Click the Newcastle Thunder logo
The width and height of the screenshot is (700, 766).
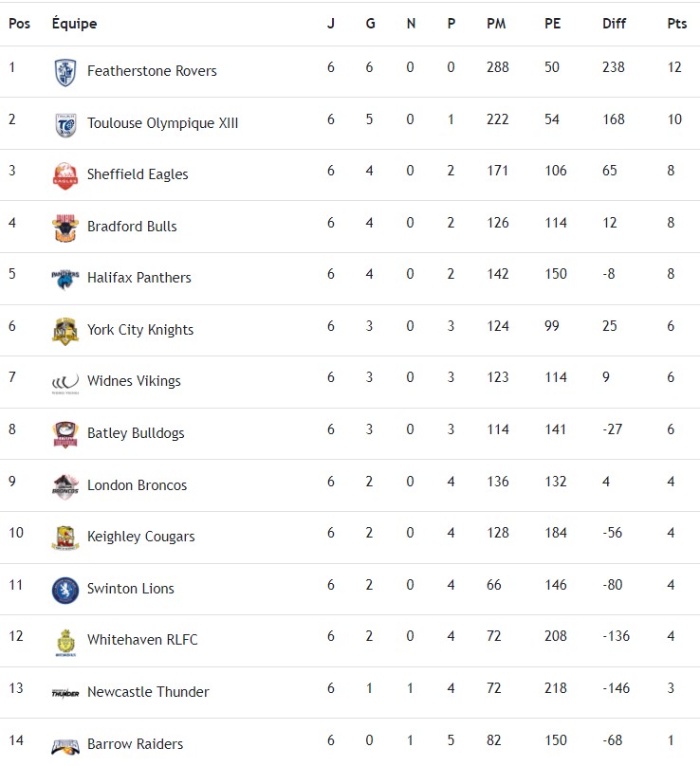[64, 693]
